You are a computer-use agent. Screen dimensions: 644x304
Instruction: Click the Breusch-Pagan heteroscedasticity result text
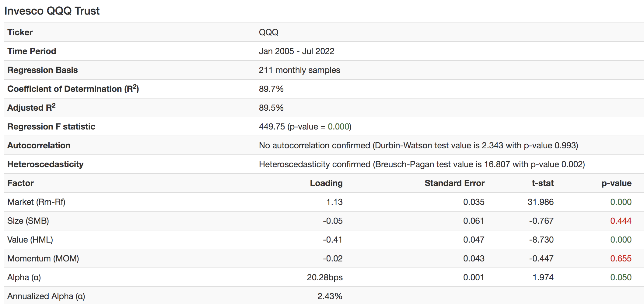[422, 164]
